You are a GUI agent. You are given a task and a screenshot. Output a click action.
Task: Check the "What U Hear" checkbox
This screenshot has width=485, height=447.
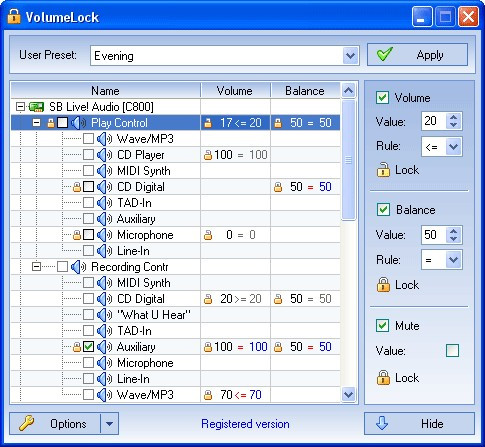pyautogui.click(x=88, y=315)
